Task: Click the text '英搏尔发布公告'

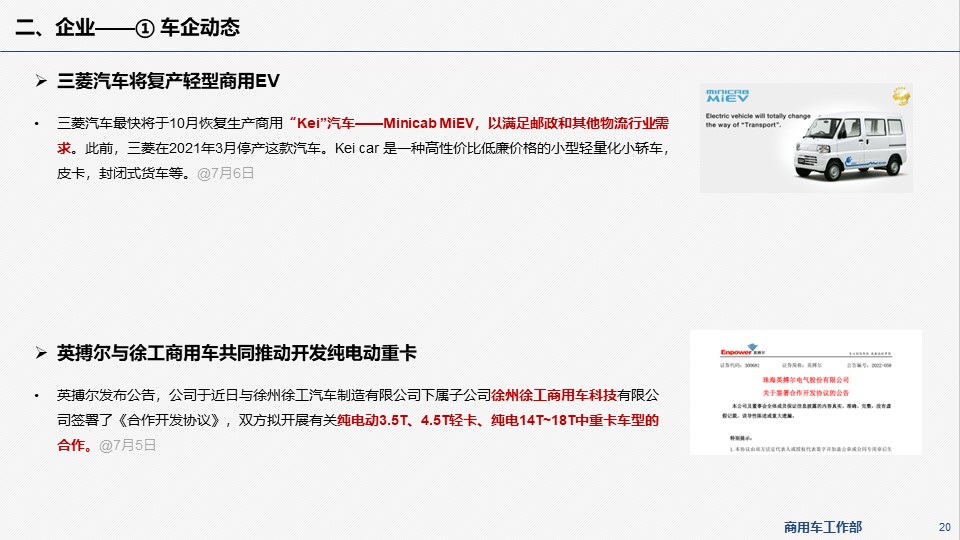Action: click(106, 395)
